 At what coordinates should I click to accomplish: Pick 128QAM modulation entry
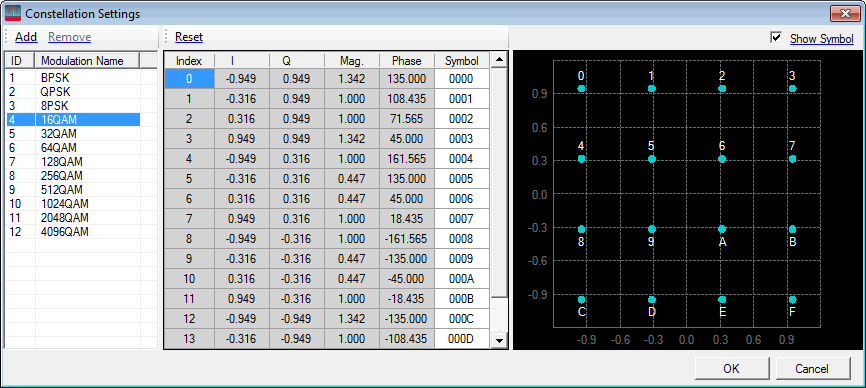coord(72,162)
